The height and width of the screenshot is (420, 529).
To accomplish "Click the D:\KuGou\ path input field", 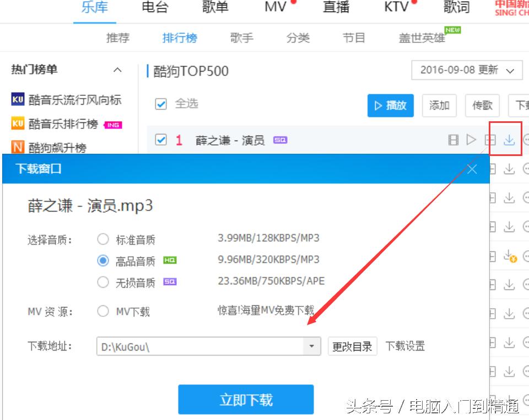I will 193,346.
